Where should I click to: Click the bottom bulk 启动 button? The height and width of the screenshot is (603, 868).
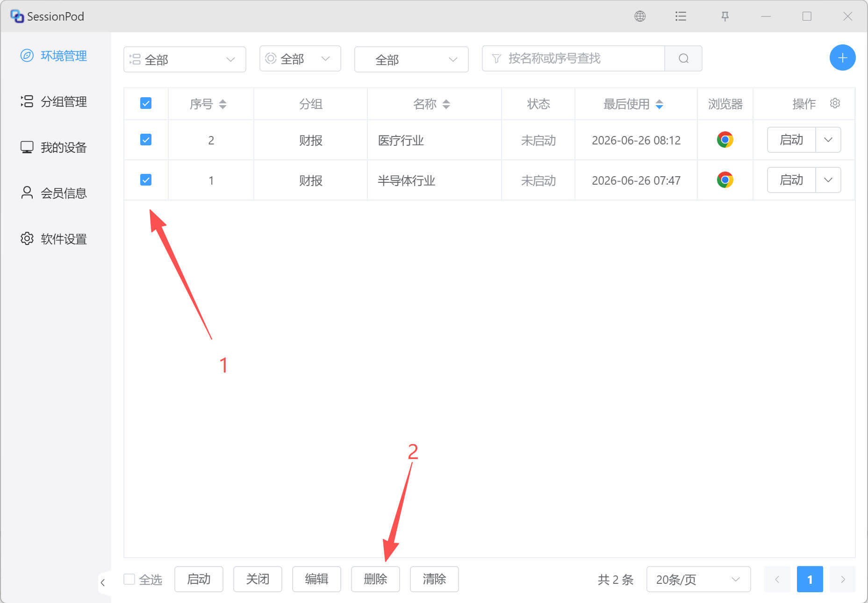tap(199, 579)
